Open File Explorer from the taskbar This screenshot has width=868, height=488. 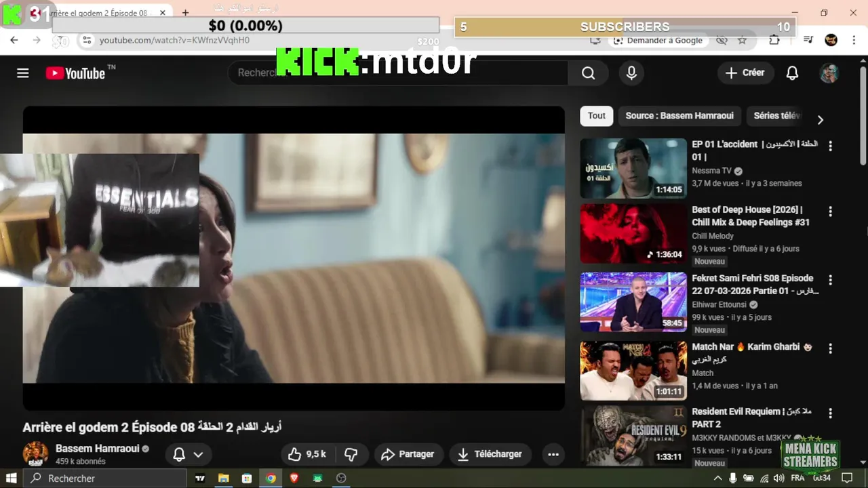click(x=223, y=478)
